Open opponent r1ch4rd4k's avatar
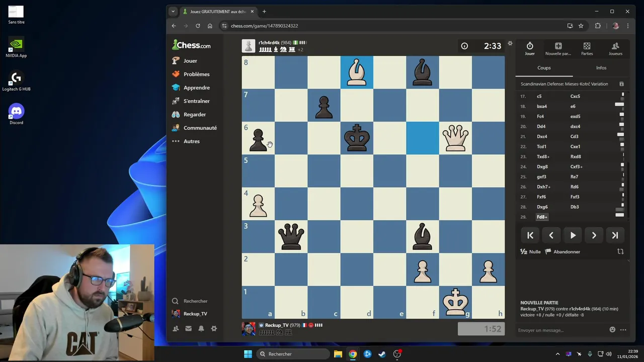The height and width of the screenshot is (362, 644). click(249, 46)
